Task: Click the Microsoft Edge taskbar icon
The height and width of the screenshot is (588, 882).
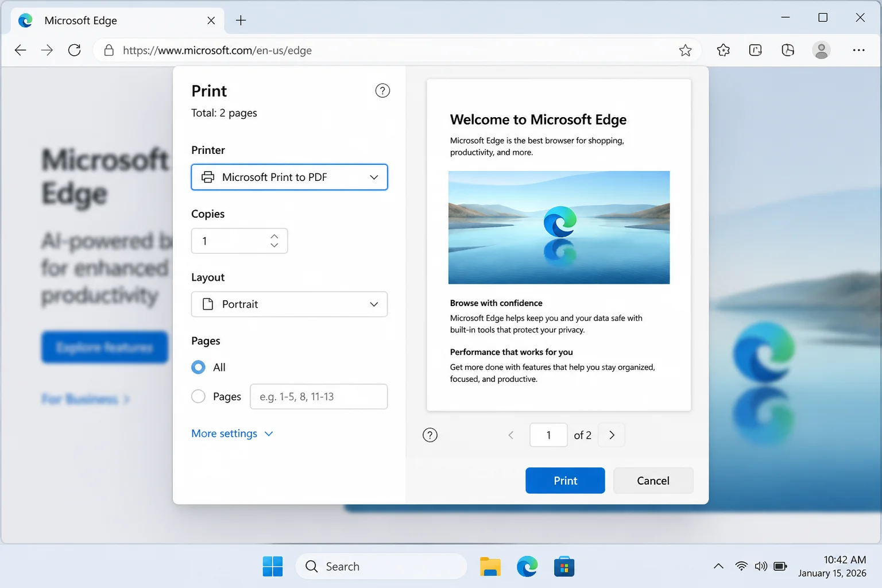Action: [527, 566]
